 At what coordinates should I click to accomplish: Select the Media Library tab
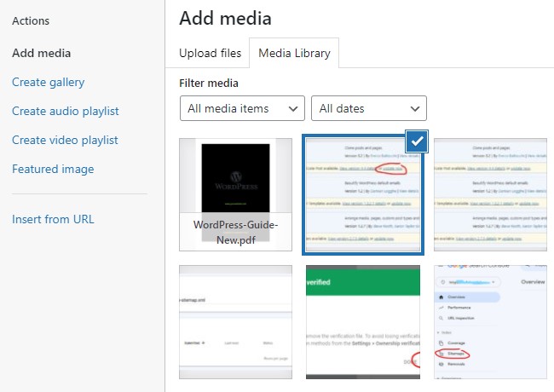(x=294, y=53)
